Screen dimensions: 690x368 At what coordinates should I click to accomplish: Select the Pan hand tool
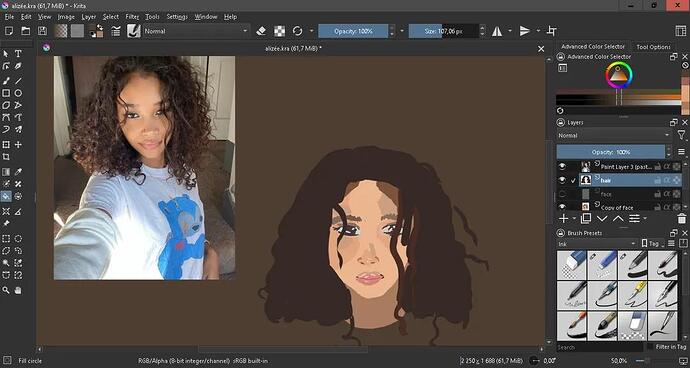coord(18,291)
